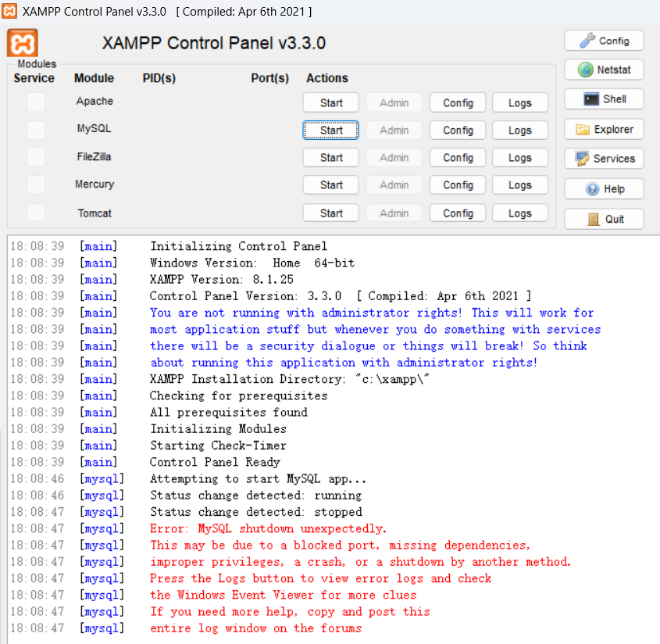Image resolution: width=660 pixels, height=644 pixels.
Task: View Apache Logs
Action: [520, 102]
